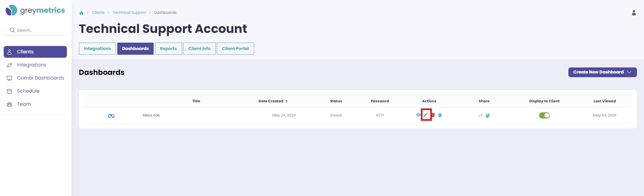Focus the Search field in the sidebar
Screen dimensions: 644x196
pyautogui.click(x=35, y=30)
